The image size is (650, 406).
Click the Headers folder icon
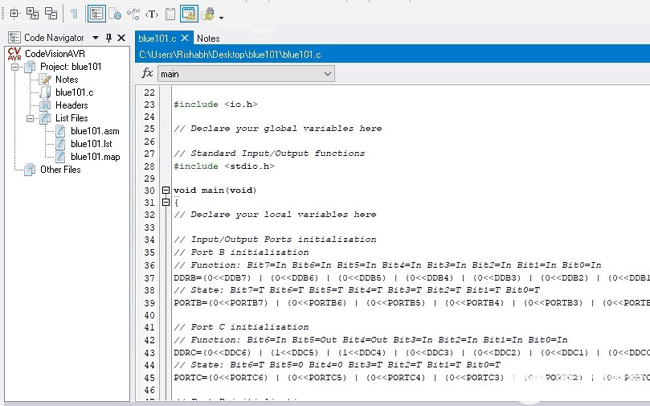(45, 105)
